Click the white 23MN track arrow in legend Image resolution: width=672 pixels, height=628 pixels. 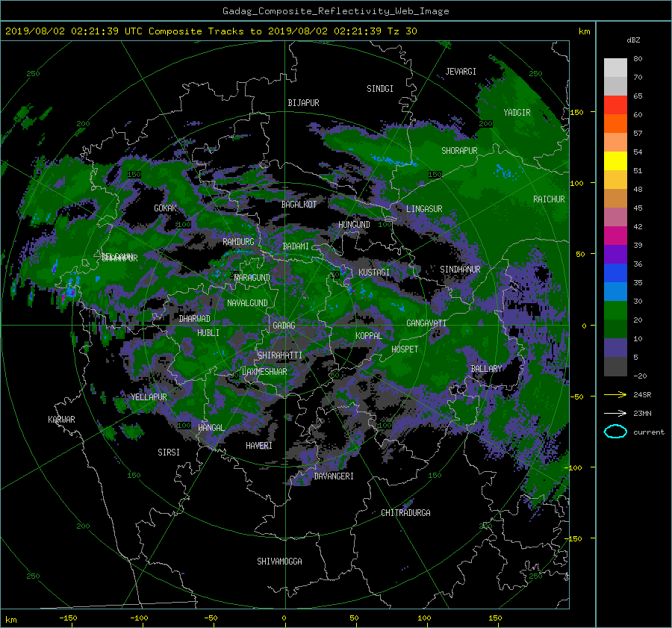pyautogui.click(x=615, y=413)
